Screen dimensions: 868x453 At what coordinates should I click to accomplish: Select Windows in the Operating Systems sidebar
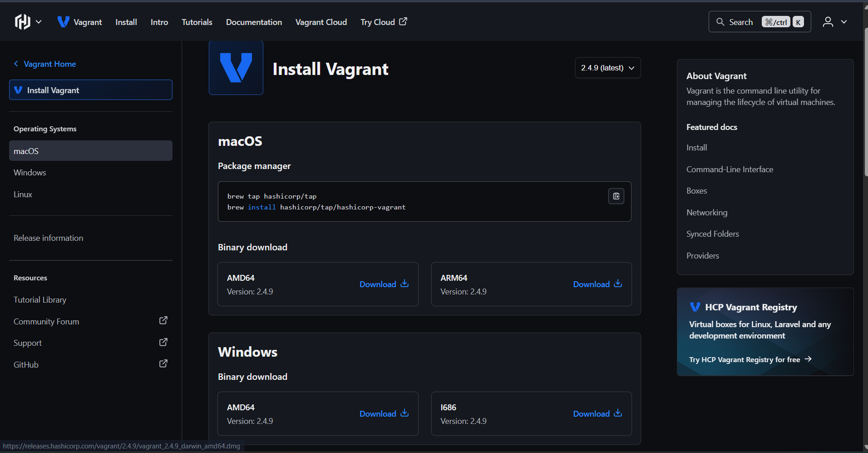click(30, 173)
